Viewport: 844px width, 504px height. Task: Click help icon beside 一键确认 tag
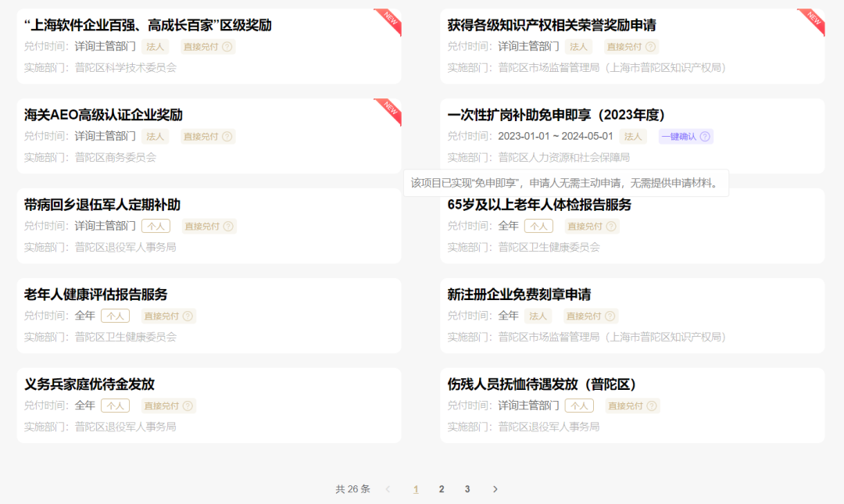pos(705,137)
